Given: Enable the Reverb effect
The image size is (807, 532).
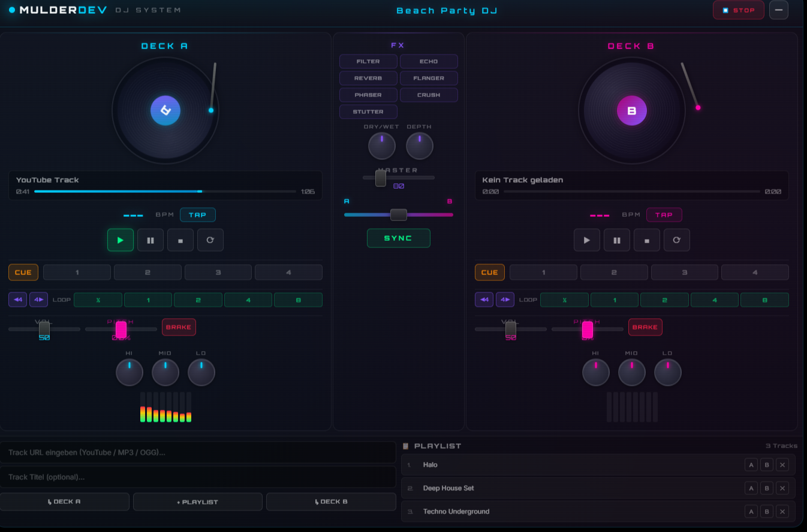Looking at the screenshot, I should pos(368,78).
